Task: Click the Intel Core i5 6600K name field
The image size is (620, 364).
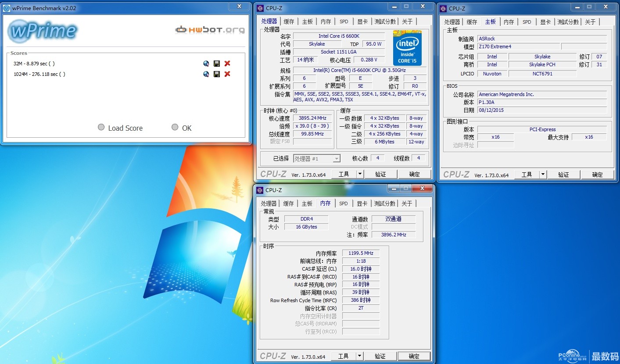Action: click(x=339, y=36)
